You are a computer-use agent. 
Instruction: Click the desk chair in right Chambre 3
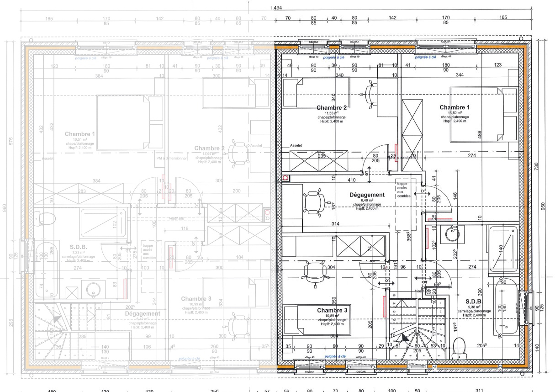[315, 271]
